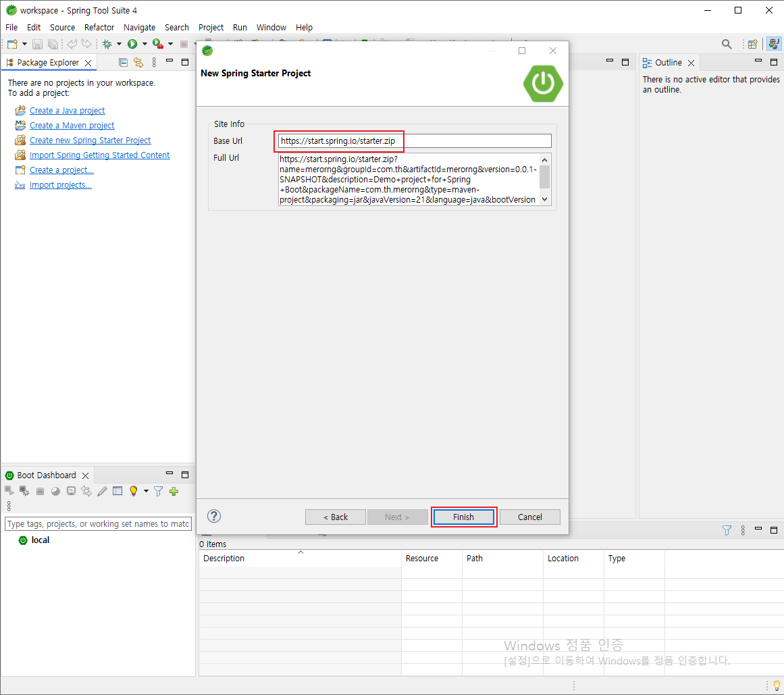The height and width of the screenshot is (695, 784).
Task: Open the Navigate menu
Action: pos(140,27)
